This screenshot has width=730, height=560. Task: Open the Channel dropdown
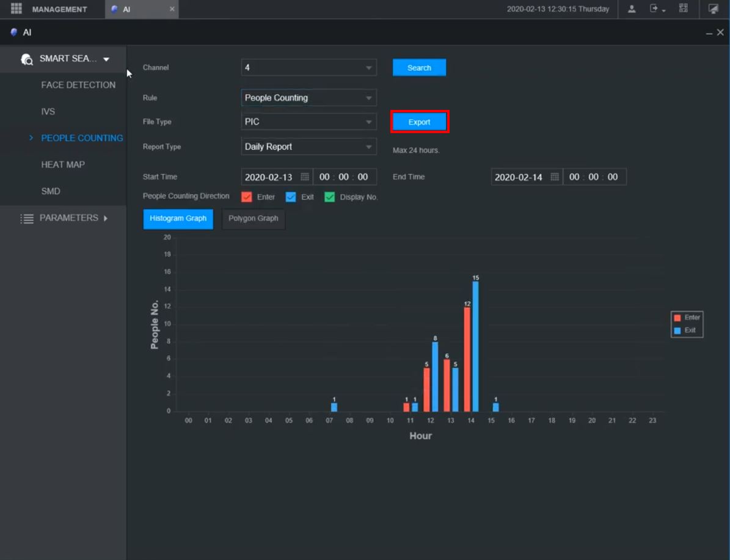[308, 68]
